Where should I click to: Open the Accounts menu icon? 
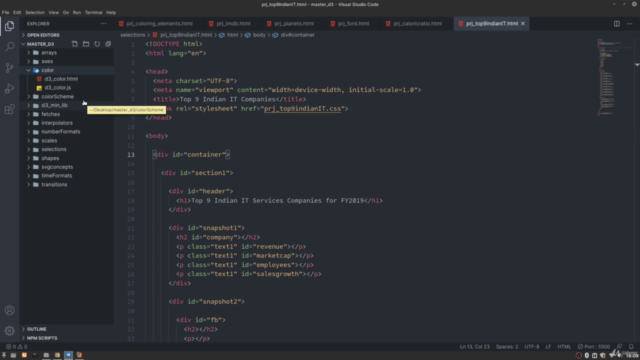coord(9,310)
